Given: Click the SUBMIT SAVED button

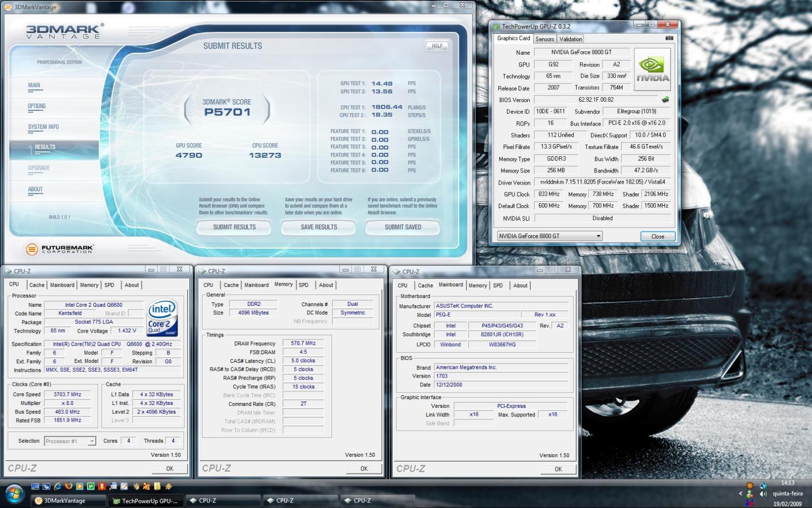Looking at the screenshot, I should tap(403, 227).
